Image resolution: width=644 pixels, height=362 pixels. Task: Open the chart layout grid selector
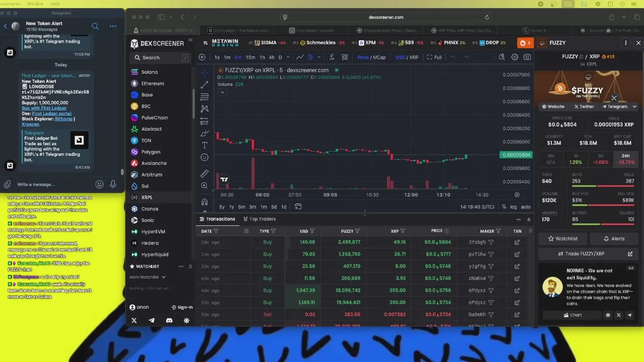point(345,57)
